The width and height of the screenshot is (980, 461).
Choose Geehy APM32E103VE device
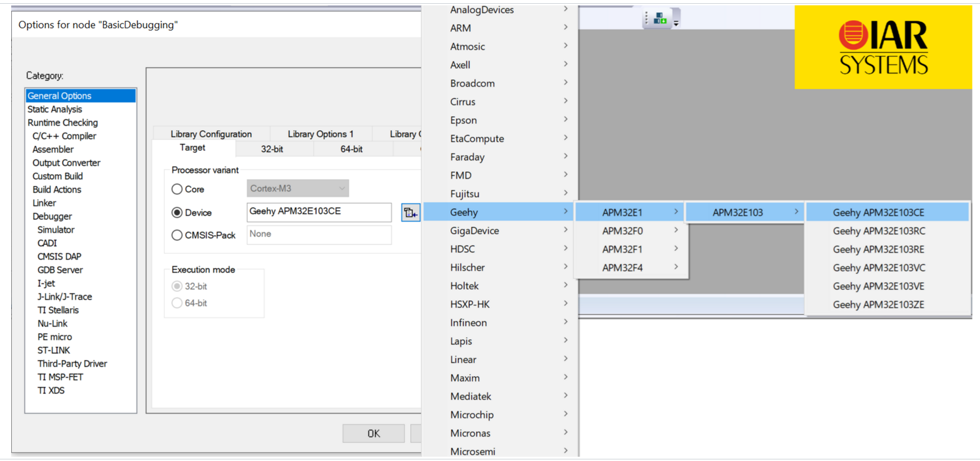point(888,286)
